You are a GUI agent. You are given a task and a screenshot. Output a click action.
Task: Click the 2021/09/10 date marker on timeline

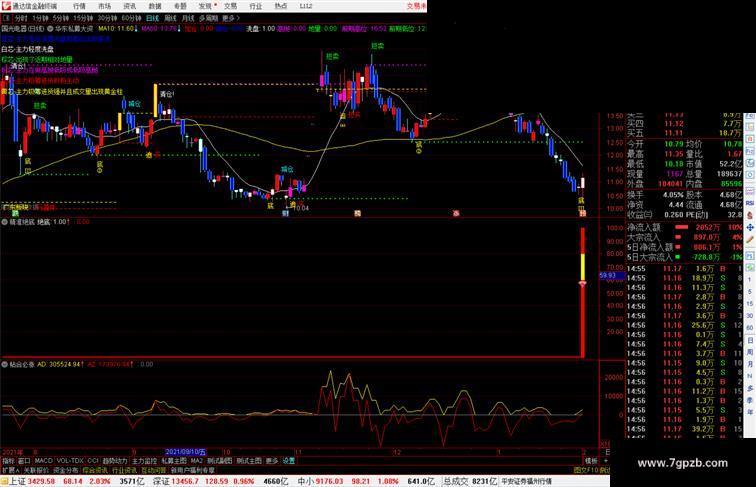point(186,452)
